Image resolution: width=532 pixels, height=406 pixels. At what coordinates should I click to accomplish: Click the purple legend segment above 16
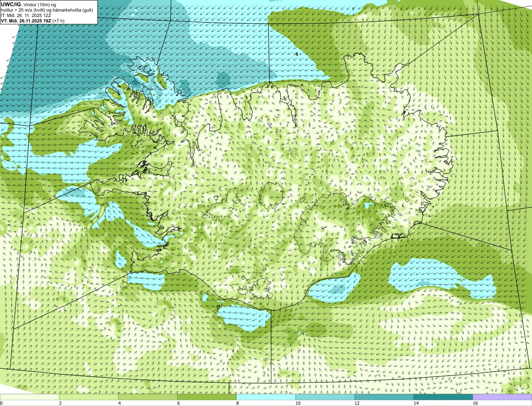pos(502,397)
